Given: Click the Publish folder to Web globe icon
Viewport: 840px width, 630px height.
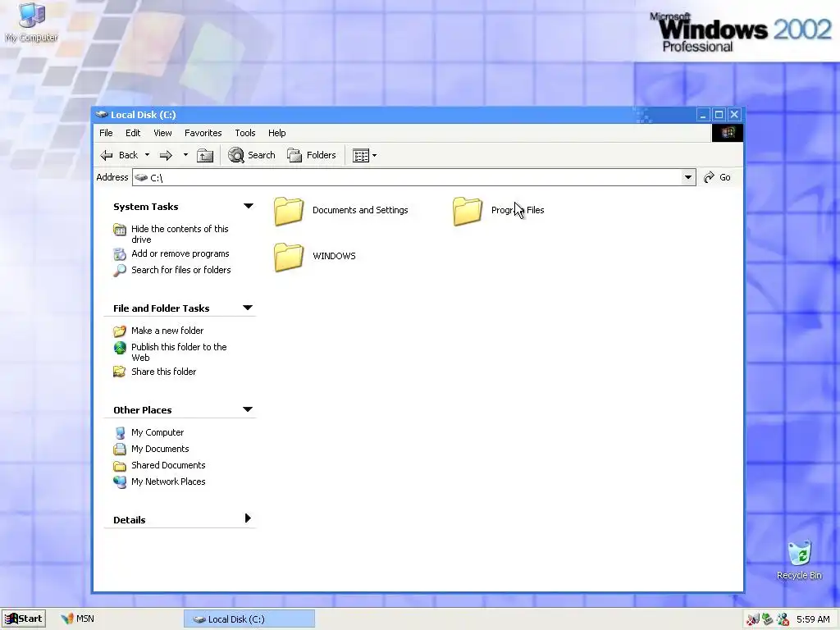Looking at the screenshot, I should [120, 348].
